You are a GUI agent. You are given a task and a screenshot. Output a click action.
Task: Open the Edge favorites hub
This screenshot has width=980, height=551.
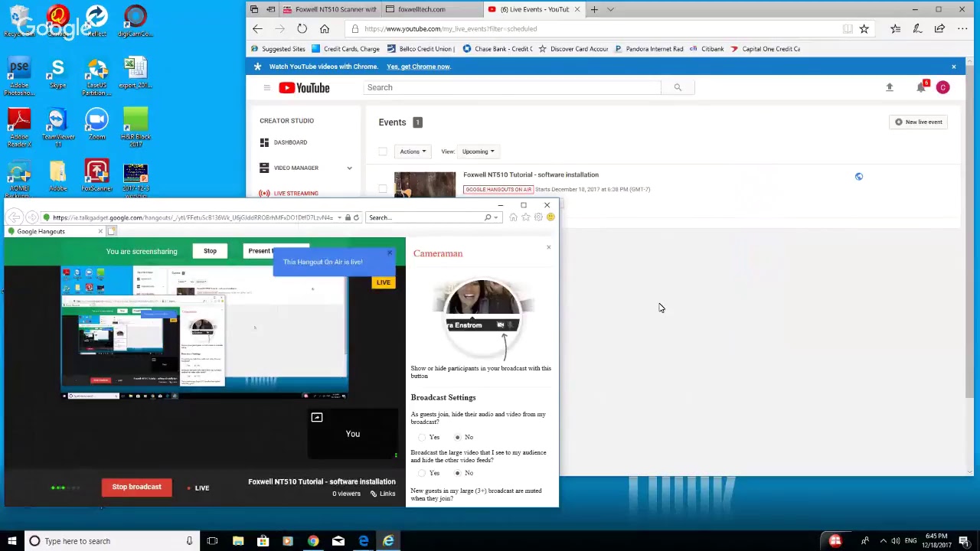895,29
